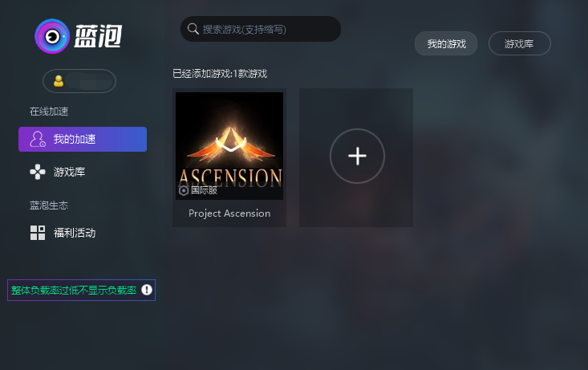Click the 蓝泡 eye logo icon
The image size is (588, 370).
tap(52, 36)
